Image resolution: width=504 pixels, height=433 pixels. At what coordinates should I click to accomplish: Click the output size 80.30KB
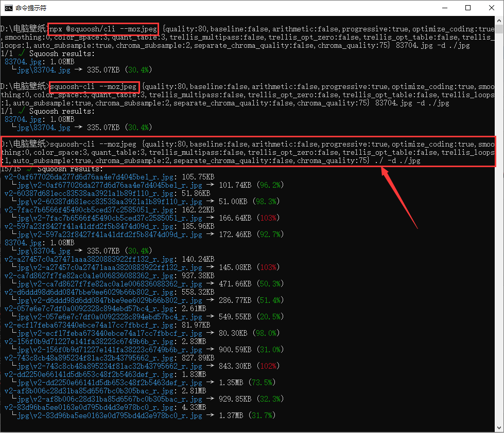tap(233, 333)
